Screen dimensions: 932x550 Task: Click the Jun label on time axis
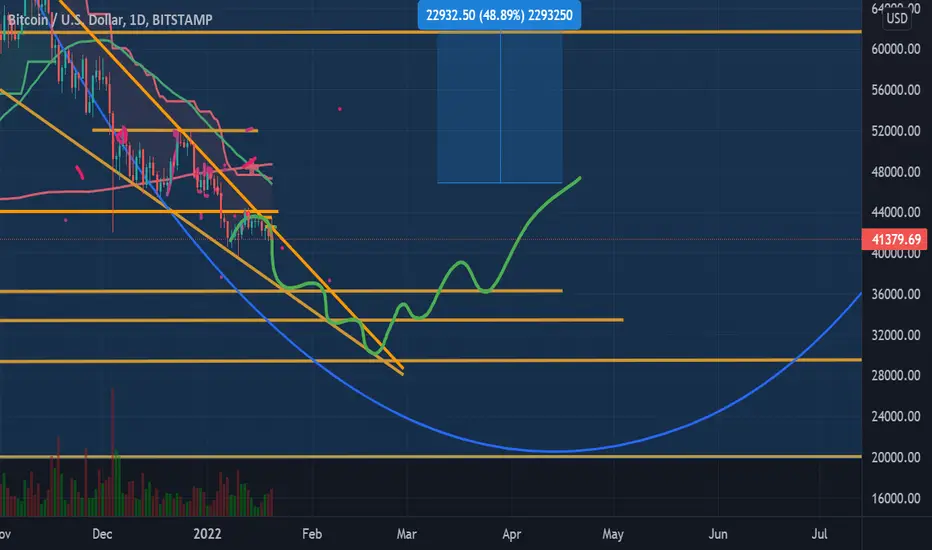[718, 534]
